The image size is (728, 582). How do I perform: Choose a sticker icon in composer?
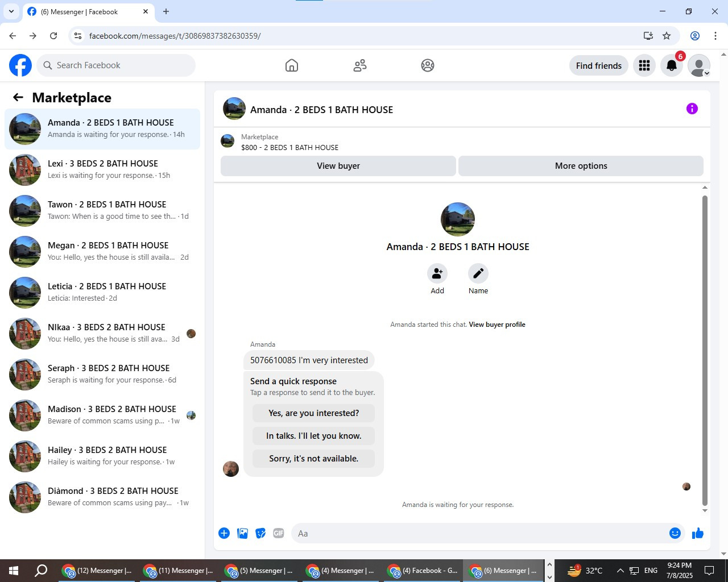pos(260,533)
